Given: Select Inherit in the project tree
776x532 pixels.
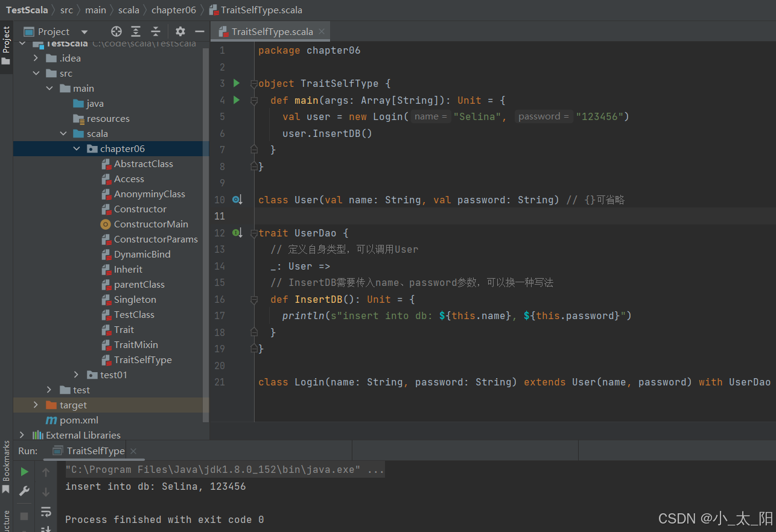Looking at the screenshot, I should click(x=129, y=270).
